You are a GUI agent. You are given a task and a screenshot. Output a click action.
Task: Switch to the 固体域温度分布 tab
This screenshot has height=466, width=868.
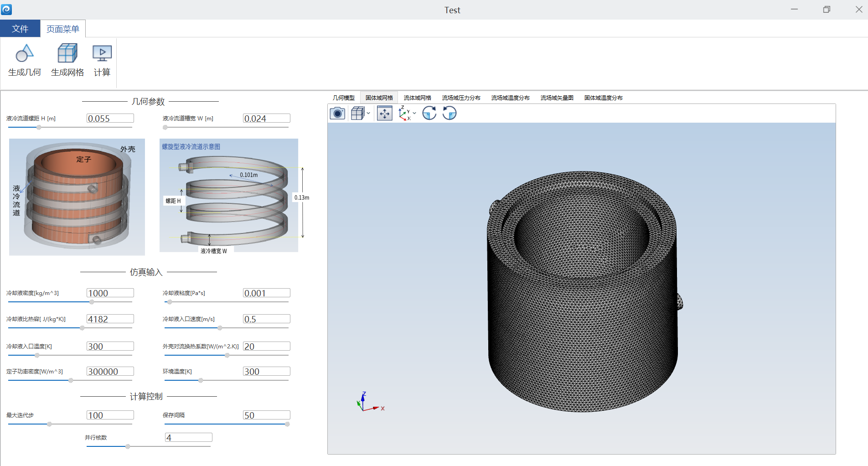click(604, 98)
